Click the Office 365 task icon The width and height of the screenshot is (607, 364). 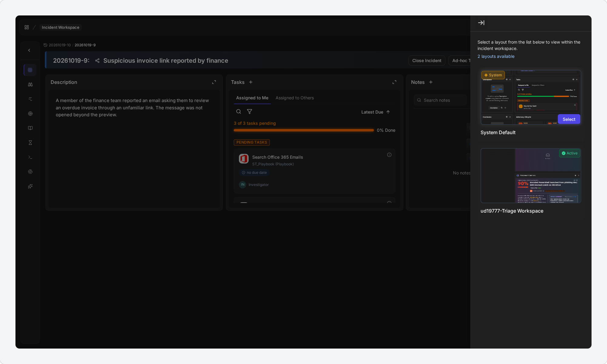coord(244,159)
